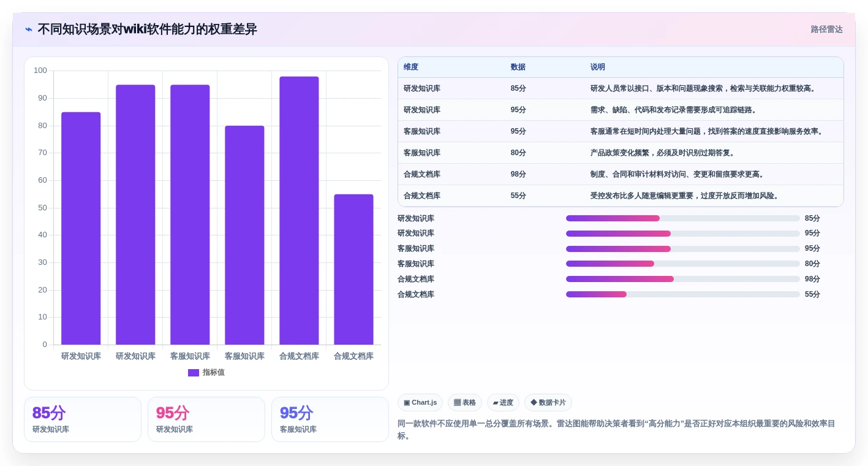Click the 98分 cell in the table
This screenshot has width=868, height=466.
pos(518,174)
